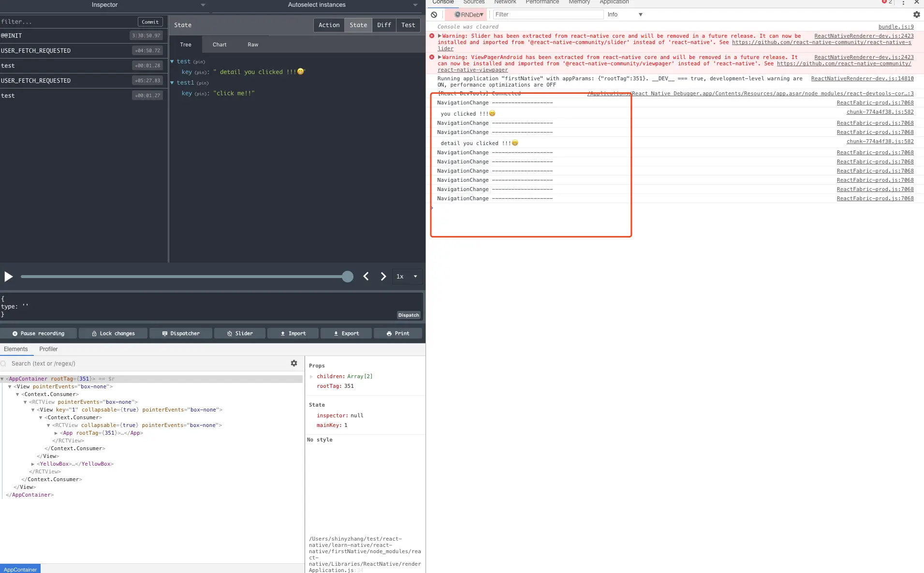Expand the YellowBox node
The height and width of the screenshot is (573, 924).
click(x=33, y=464)
